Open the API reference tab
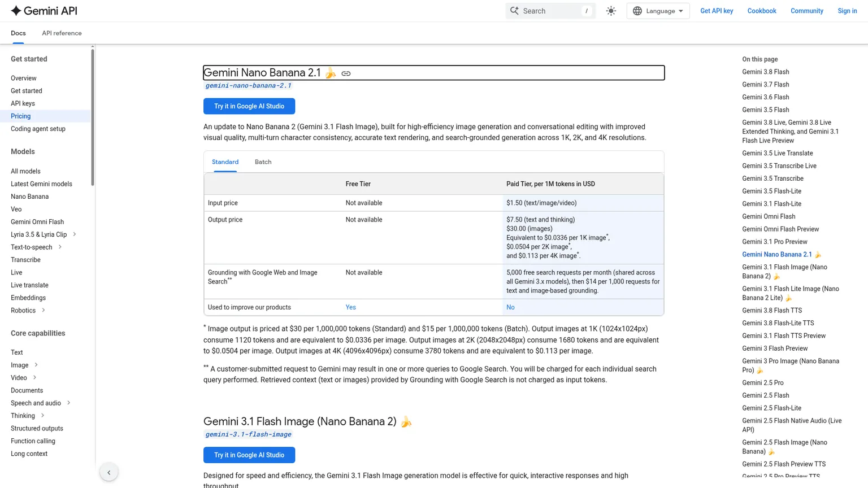Screen dimensions: 868x488 (62, 33)
